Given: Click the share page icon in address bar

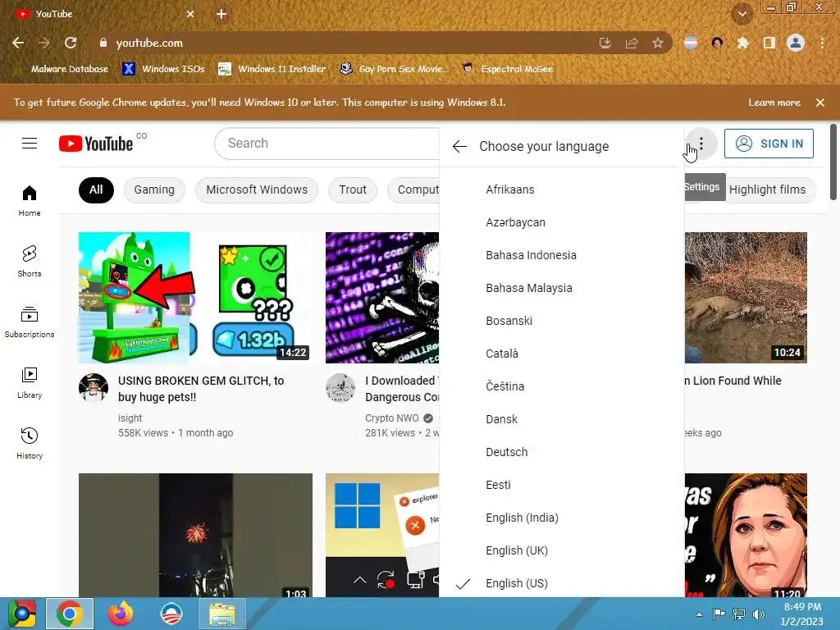Looking at the screenshot, I should [x=632, y=43].
